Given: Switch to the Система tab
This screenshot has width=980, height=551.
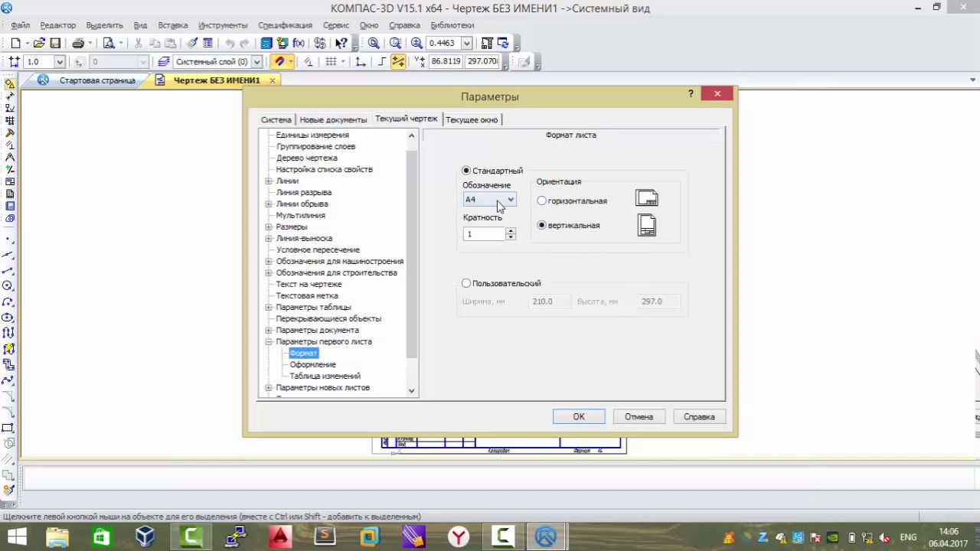Looking at the screenshot, I should [x=276, y=120].
